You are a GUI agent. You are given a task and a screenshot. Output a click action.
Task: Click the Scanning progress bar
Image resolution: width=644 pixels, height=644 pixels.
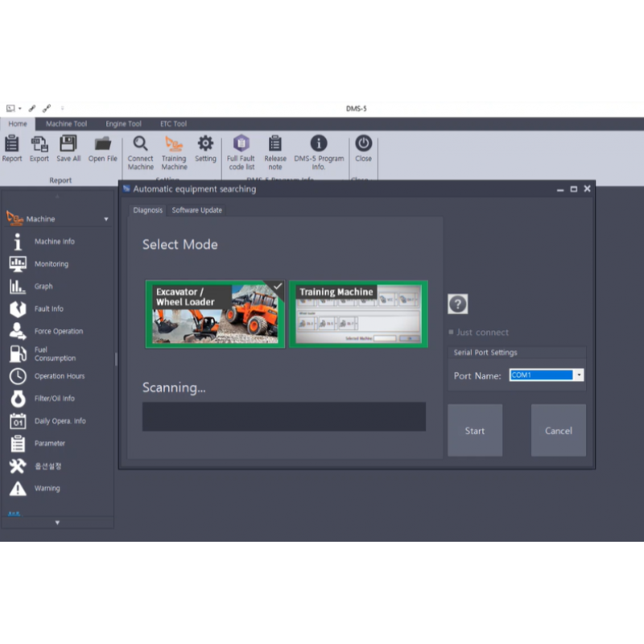(x=283, y=416)
